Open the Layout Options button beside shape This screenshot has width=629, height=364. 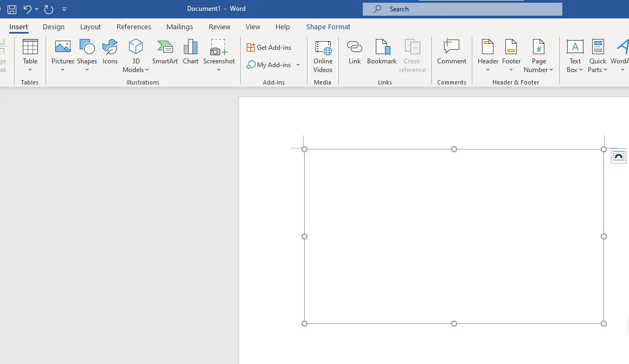(x=618, y=156)
